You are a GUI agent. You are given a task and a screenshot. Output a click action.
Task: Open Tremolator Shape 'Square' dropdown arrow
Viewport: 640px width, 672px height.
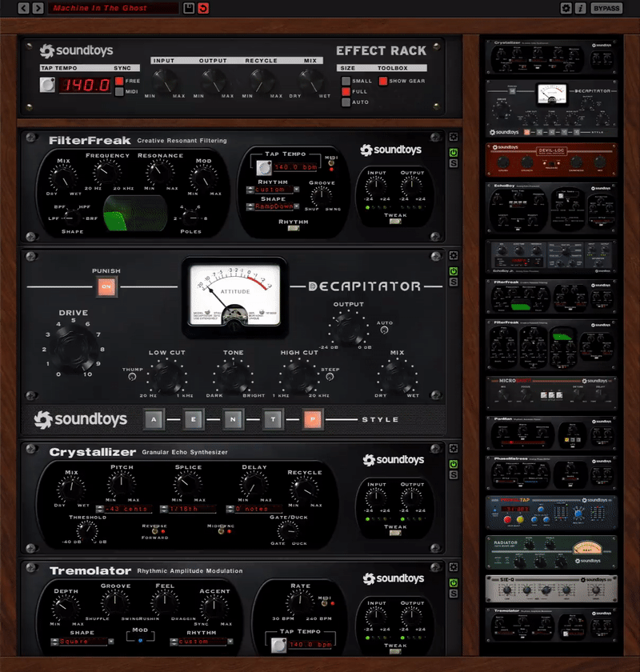point(111,642)
